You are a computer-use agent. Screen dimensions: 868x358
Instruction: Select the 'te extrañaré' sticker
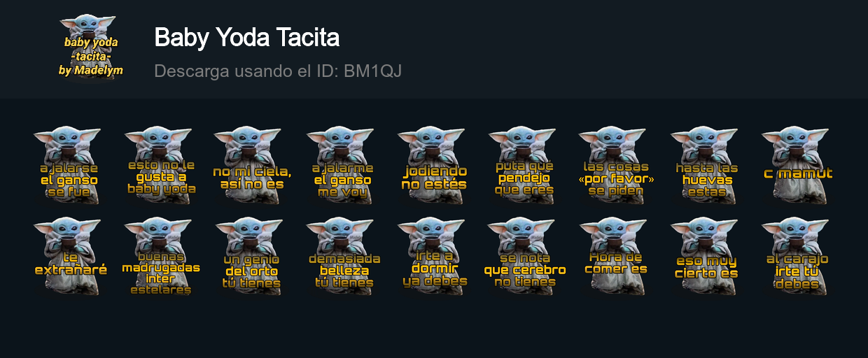[x=69, y=256]
